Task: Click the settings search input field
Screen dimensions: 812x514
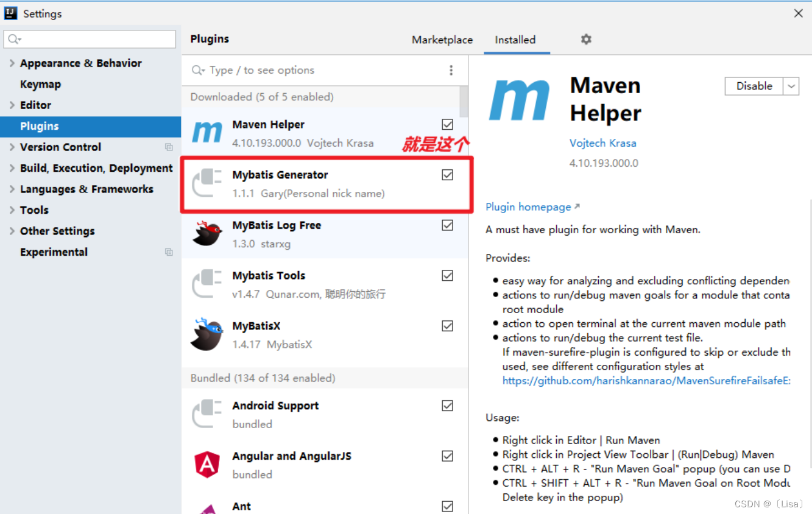Action: [x=90, y=40]
